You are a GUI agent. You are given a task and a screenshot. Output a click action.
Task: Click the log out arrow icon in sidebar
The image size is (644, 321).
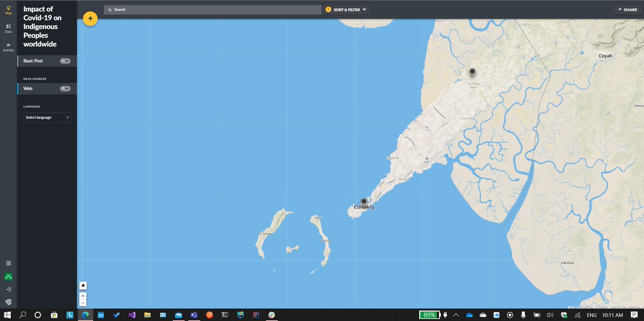8,289
